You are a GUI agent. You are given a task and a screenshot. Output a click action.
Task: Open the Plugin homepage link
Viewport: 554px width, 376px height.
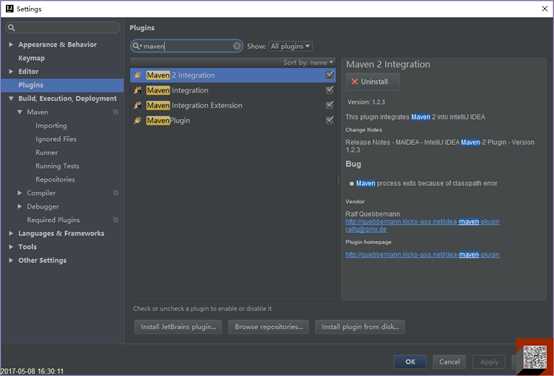422,254
